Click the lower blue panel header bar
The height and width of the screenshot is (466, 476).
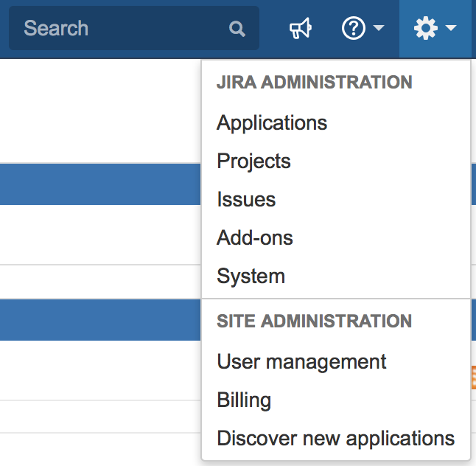(x=99, y=320)
